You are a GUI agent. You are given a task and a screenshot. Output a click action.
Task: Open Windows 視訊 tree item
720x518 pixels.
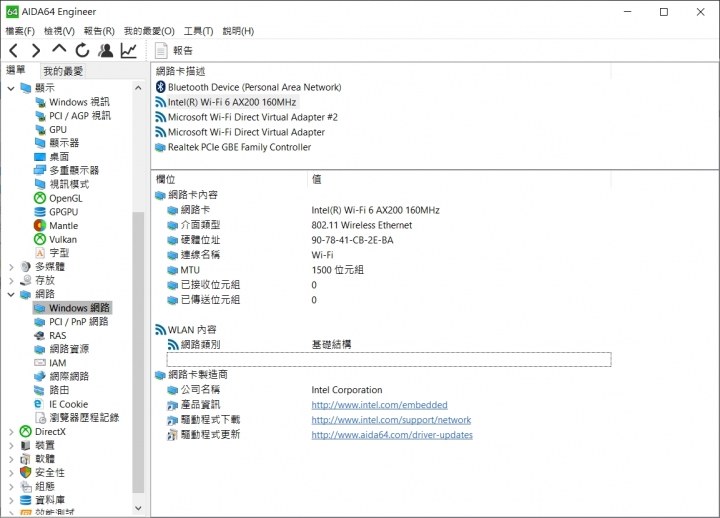pyautogui.click(x=79, y=102)
